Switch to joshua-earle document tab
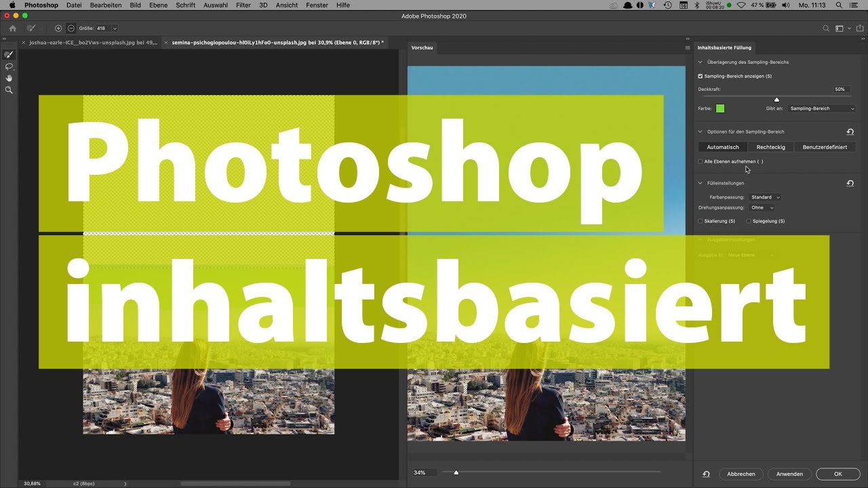Viewport: 868px width, 488px height. click(x=94, y=42)
